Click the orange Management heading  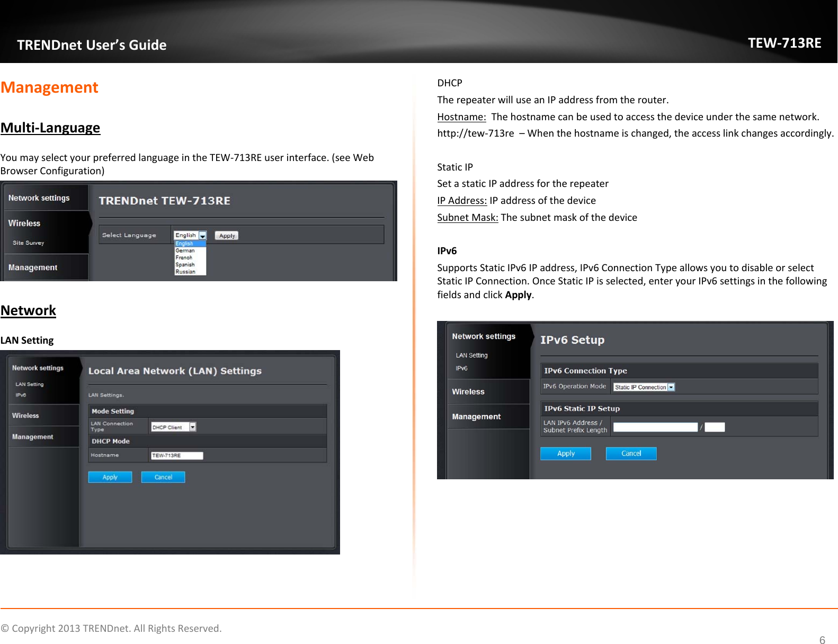(49, 87)
